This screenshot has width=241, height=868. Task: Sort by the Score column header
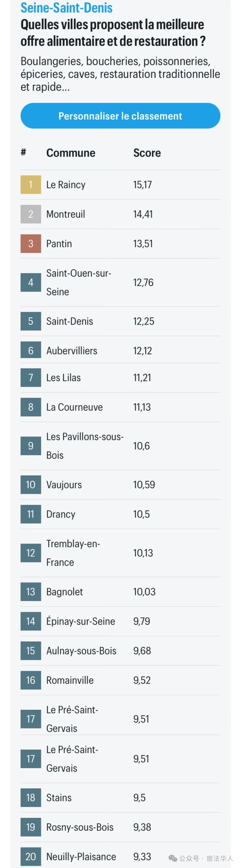tap(147, 153)
